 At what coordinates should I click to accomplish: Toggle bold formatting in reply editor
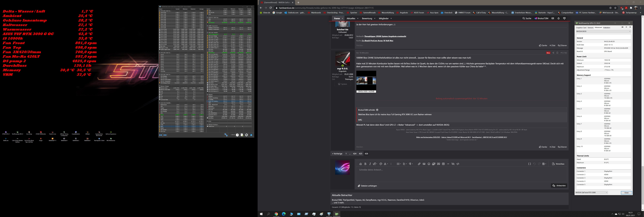point(365,164)
